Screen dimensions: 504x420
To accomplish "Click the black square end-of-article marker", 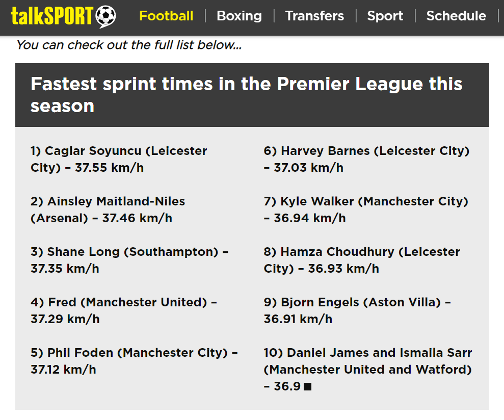I will (x=308, y=386).
